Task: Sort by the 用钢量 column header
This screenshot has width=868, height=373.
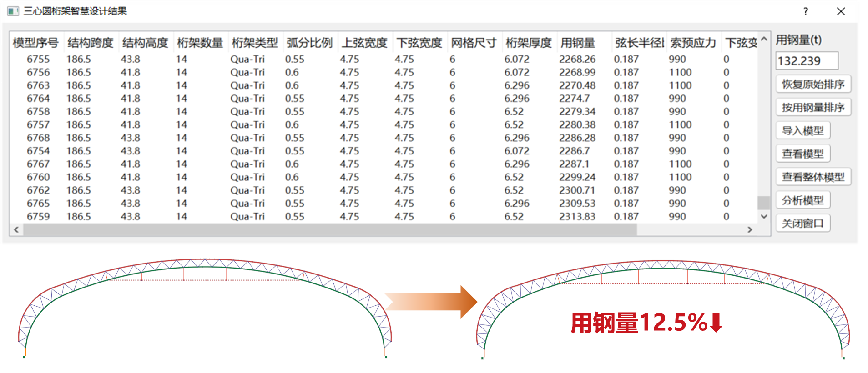Action: (577, 43)
